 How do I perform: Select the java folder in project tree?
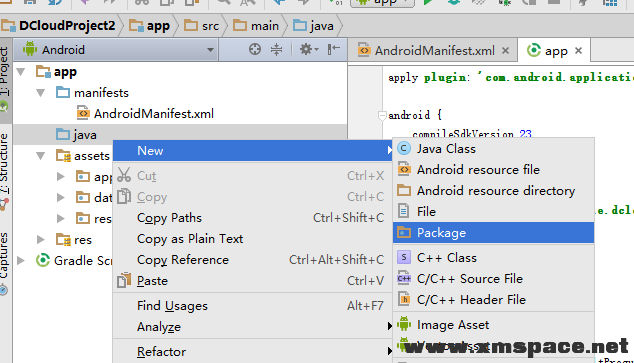(85, 135)
